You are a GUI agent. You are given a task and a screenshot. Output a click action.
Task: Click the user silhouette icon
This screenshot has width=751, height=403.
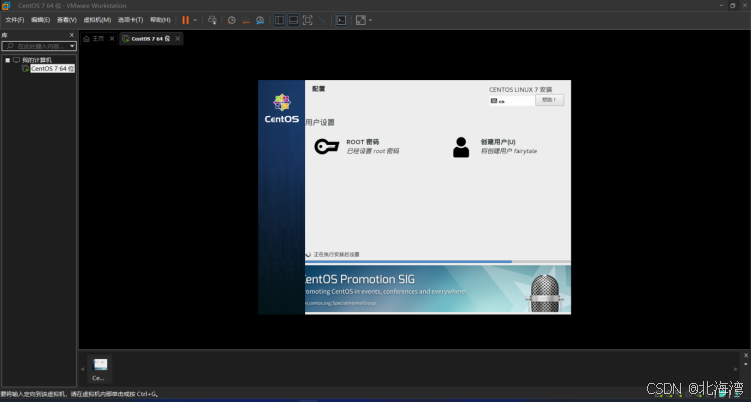[461, 147]
